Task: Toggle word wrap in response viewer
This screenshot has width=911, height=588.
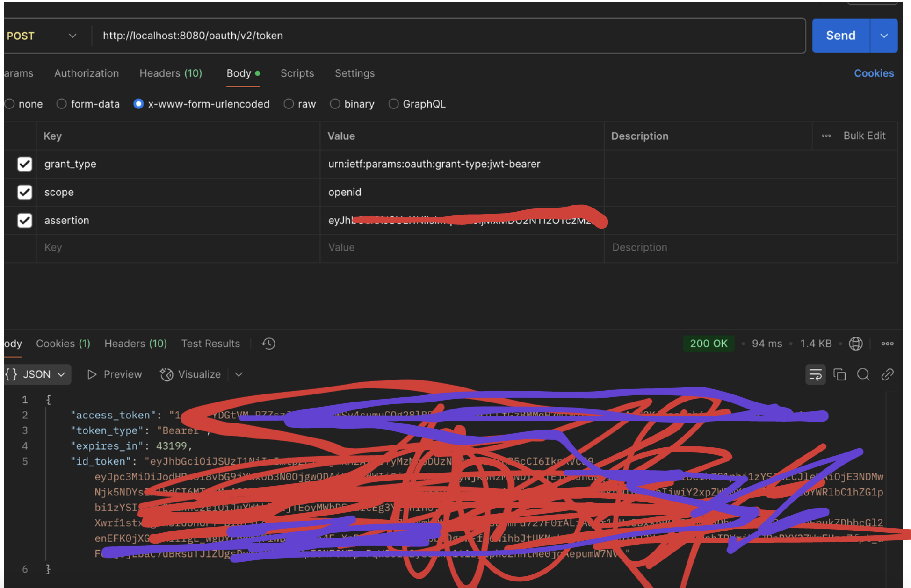Action: [x=815, y=374]
